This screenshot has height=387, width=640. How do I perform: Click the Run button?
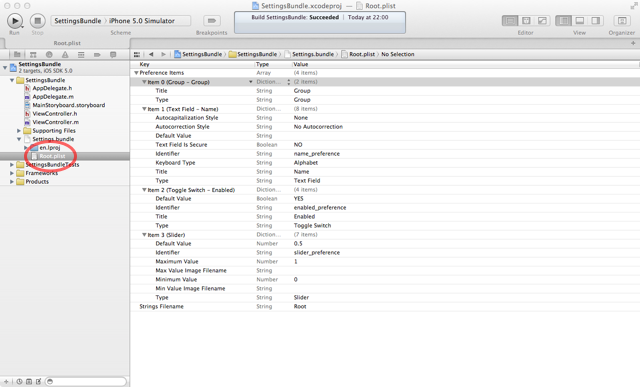(15, 20)
